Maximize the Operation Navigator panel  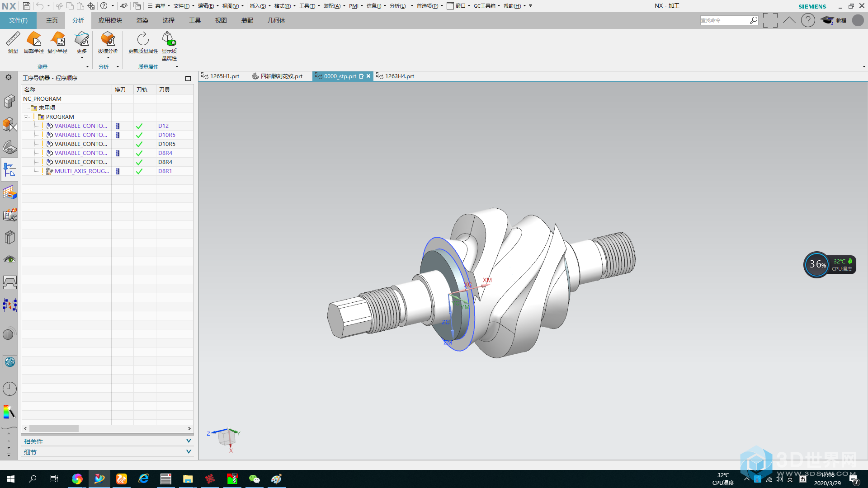coord(188,78)
